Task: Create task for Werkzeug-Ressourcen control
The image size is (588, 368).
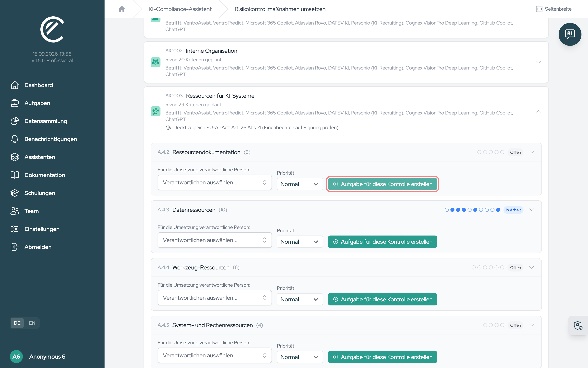Action: (x=382, y=299)
